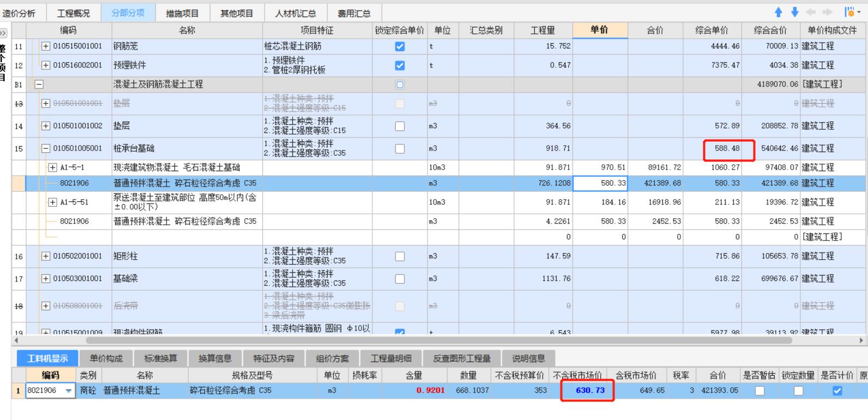This screenshot has height=420, width=868.
Task: Expand sub-item A1-5-1
Action: coord(52,167)
